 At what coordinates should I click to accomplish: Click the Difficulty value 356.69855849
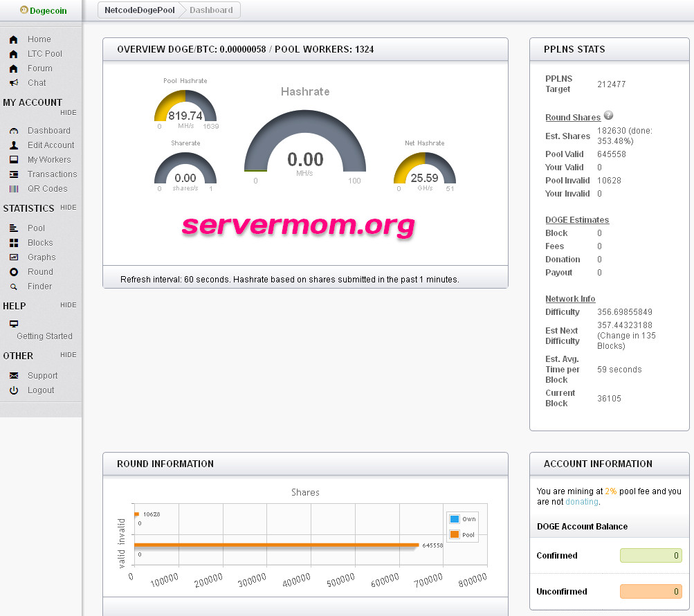[x=625, y=312]
